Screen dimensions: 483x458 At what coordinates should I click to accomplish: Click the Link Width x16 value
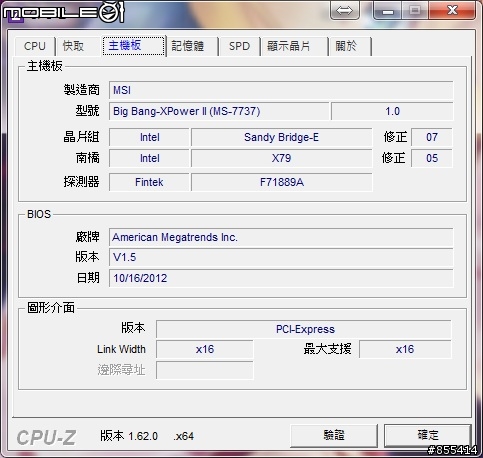[205, 349]
